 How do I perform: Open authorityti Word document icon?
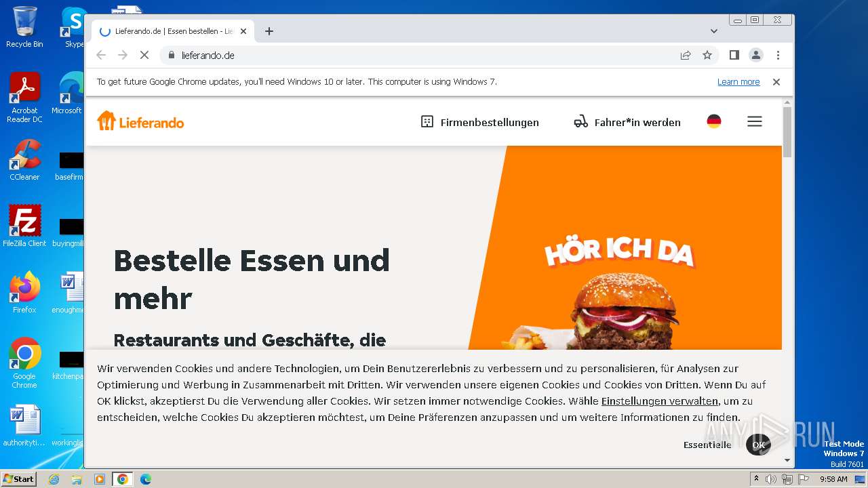tap(24, 426)
